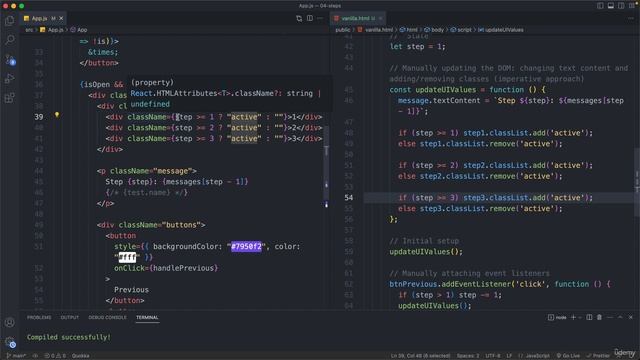The image size is (640, 360).
Task: Toggle secondary sidebar layout icon in title bar
Action: point(621,6)
